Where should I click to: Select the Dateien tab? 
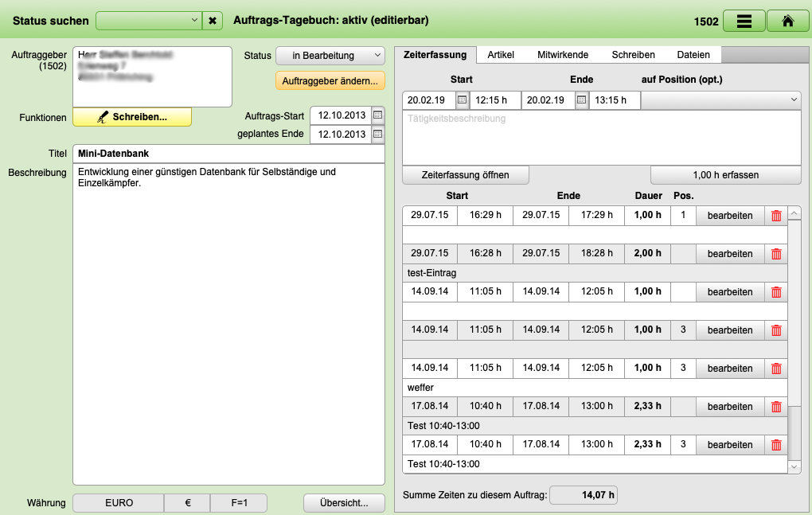tap(693, 55)
